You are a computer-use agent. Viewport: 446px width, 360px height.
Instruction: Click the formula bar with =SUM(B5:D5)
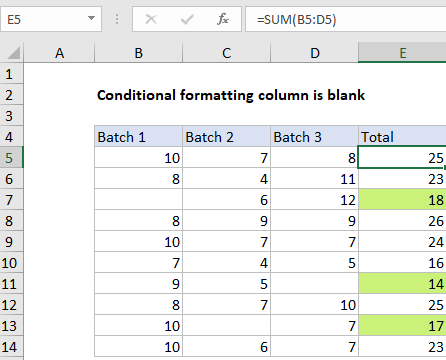click(346, 19)
